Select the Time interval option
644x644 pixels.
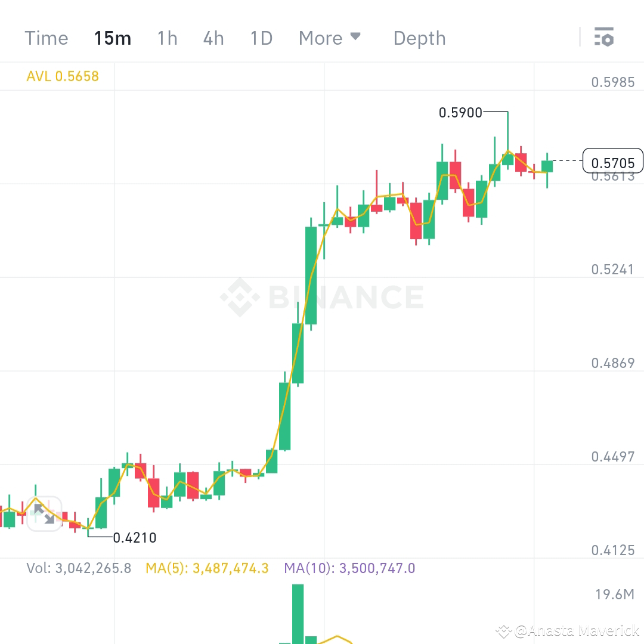[x=46, y=38]
